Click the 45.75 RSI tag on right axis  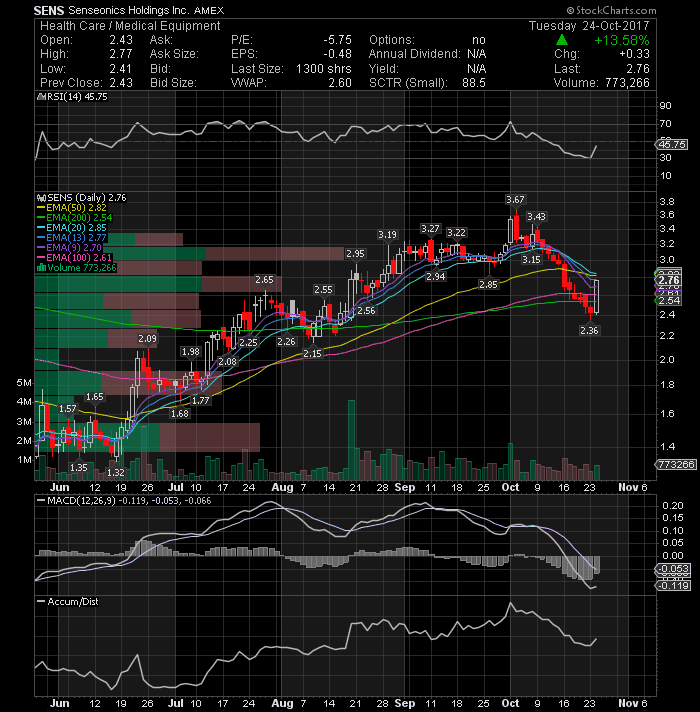coord(672,144)
